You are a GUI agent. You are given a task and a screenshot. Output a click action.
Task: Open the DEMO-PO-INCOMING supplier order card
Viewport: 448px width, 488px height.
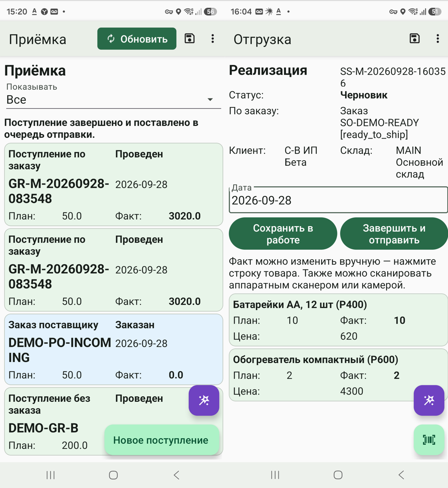[114, 349]
